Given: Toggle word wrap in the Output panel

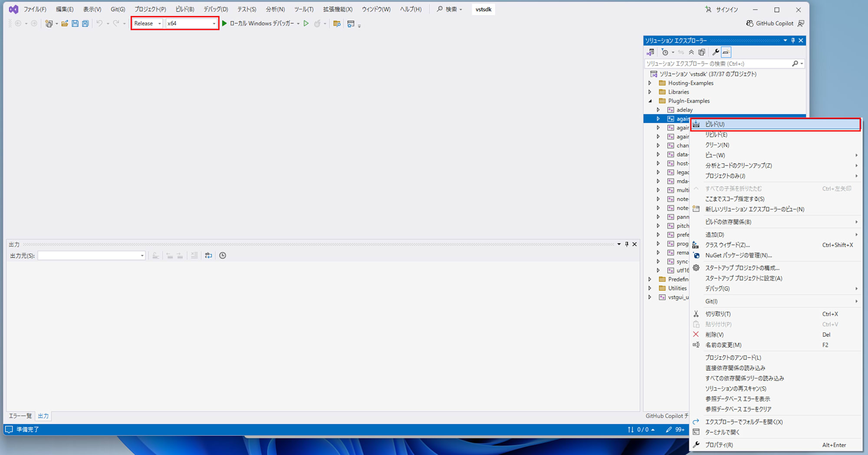Looking at the screenshot, I should (208, 255).
